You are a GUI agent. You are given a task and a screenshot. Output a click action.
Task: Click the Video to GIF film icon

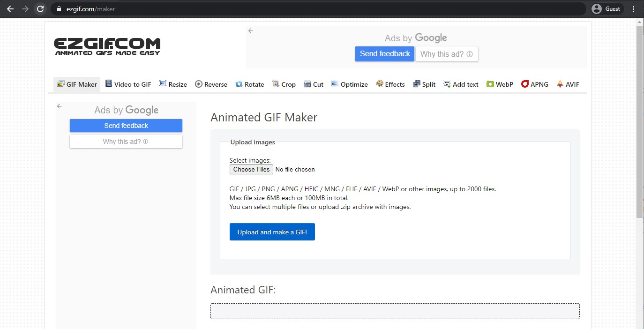109,84
